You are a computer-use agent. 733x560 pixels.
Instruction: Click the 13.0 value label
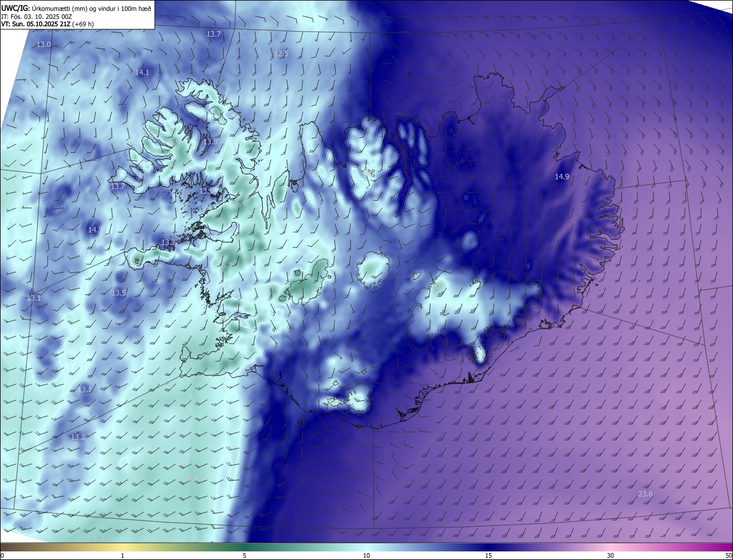point(44,45)
